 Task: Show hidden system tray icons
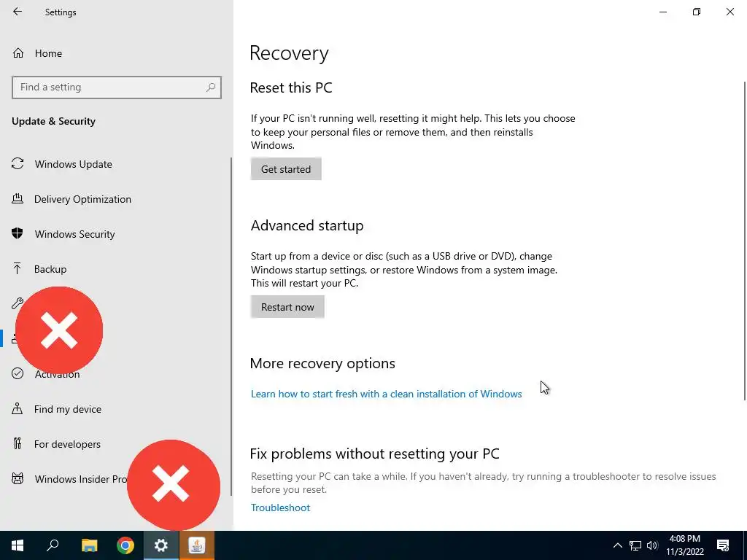[x=617, y=545]
